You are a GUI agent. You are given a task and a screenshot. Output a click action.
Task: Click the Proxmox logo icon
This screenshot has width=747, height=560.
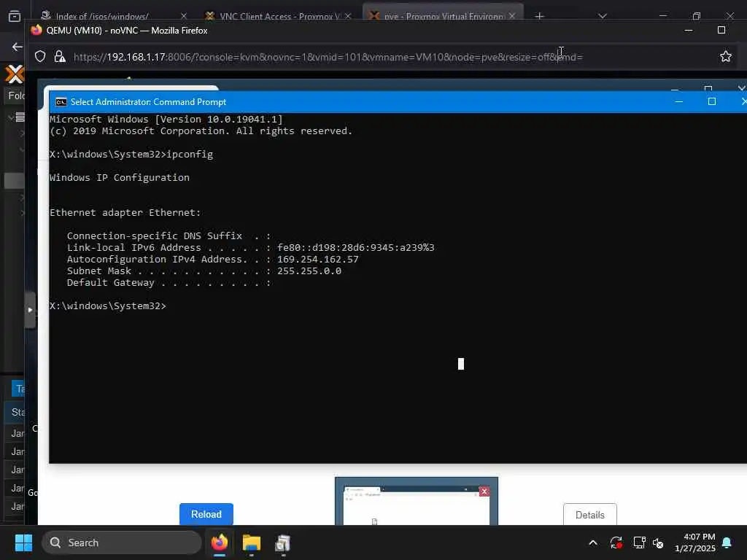(15, 75)
